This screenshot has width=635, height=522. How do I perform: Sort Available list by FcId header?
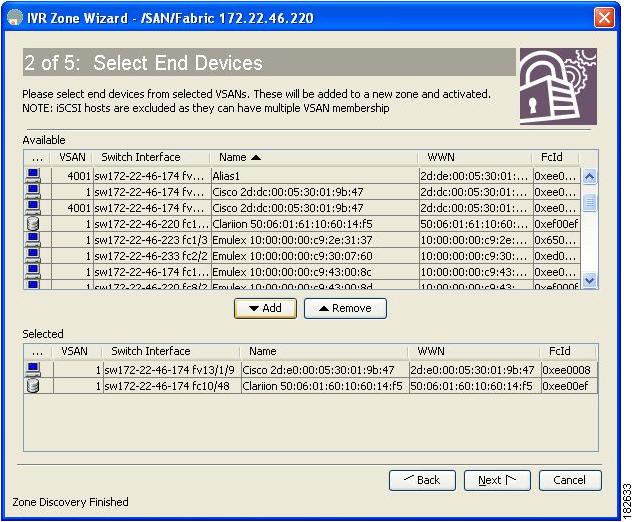click(x=555, y=157)
